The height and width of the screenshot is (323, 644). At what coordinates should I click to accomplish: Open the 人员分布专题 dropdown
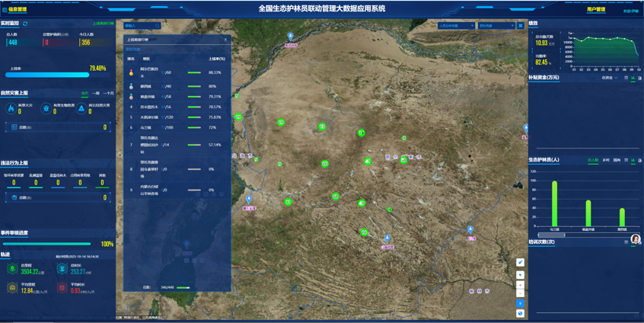coord(456,25)
